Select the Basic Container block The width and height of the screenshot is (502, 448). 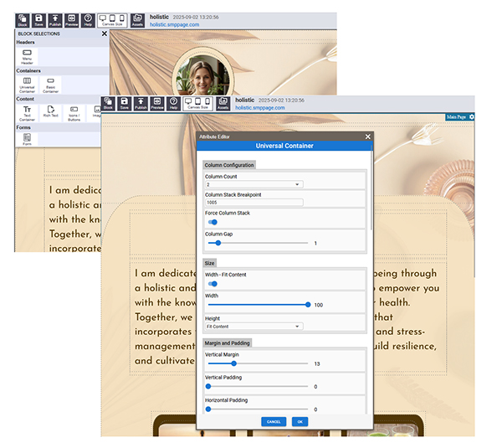click(x=51, y=84)
